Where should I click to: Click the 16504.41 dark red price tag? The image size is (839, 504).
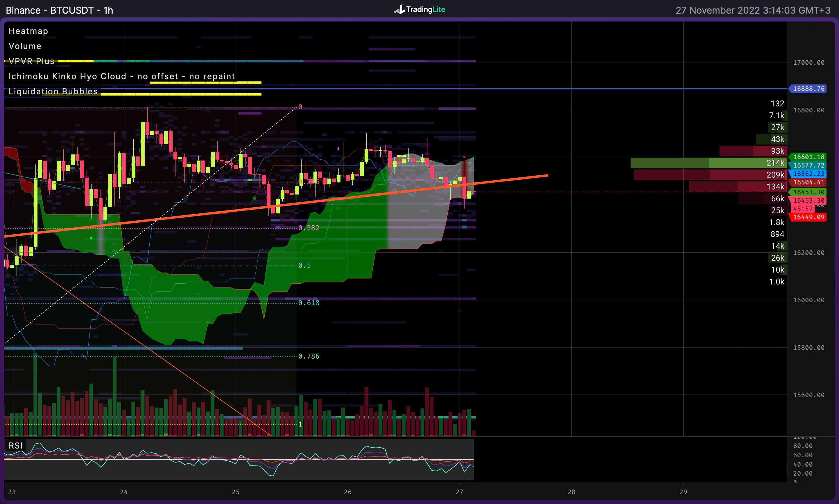807,182
